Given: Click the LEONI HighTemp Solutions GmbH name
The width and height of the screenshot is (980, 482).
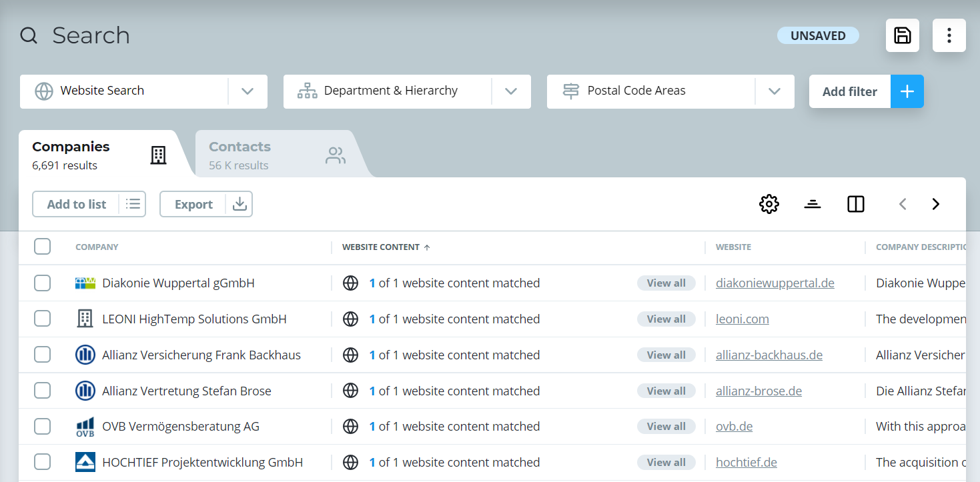Looking at the screenshot, I should 194,319.
